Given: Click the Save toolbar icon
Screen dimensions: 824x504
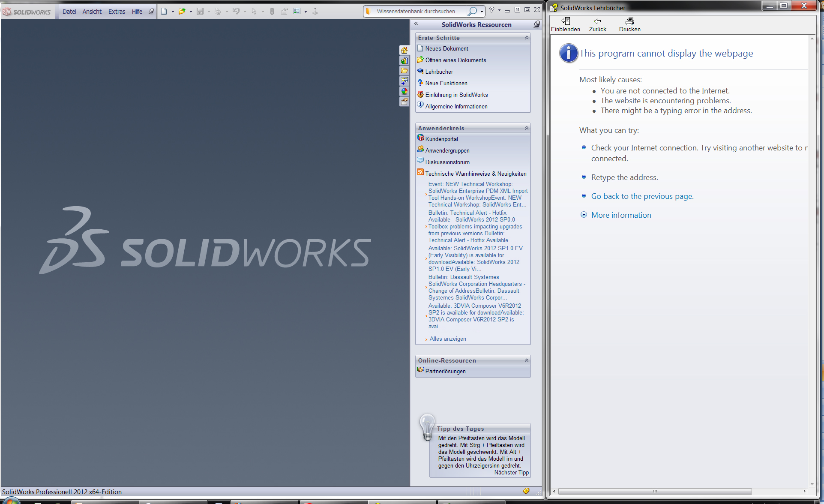Looking at the screenshot, I should 200,12.
